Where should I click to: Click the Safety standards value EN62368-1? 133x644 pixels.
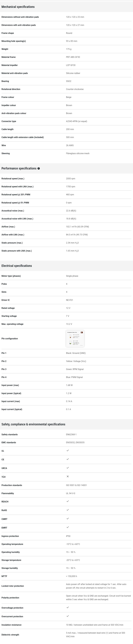click(71, 434)
